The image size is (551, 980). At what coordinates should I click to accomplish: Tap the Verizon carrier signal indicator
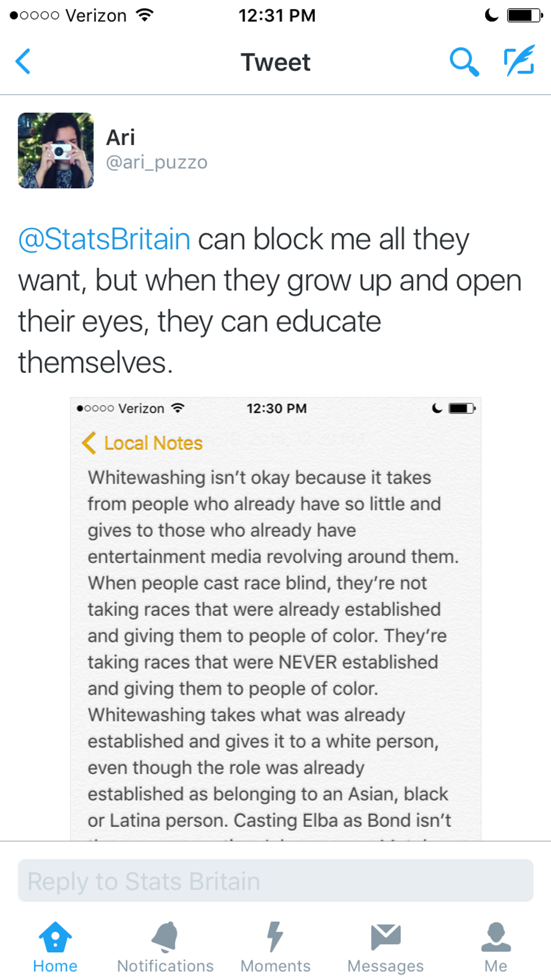point(67,15)
